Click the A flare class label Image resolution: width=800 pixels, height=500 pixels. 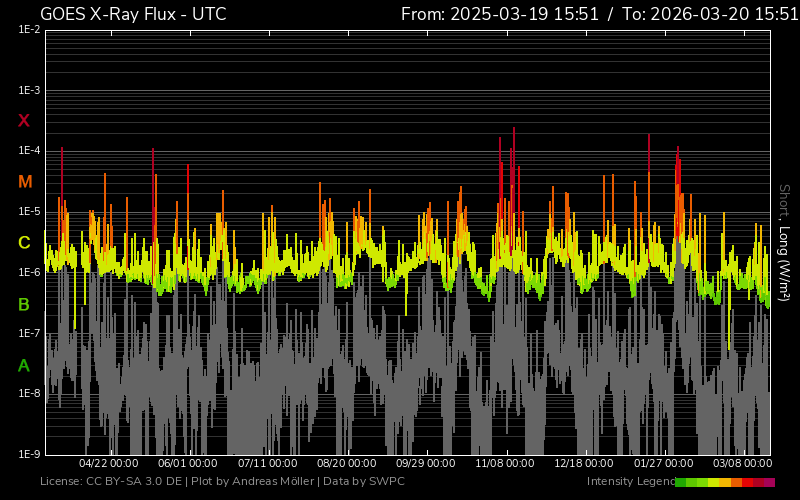pyautogui.click(x=24, y=366)
